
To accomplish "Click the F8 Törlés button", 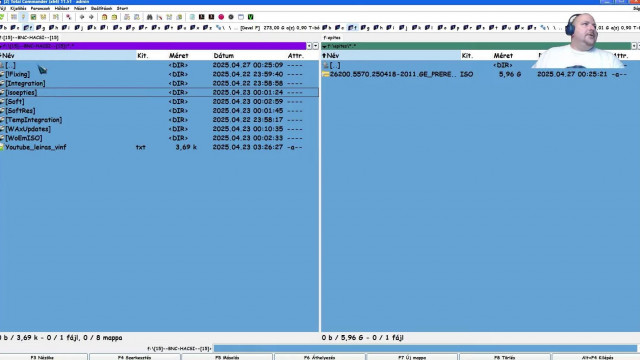I will tap(504, 357).
